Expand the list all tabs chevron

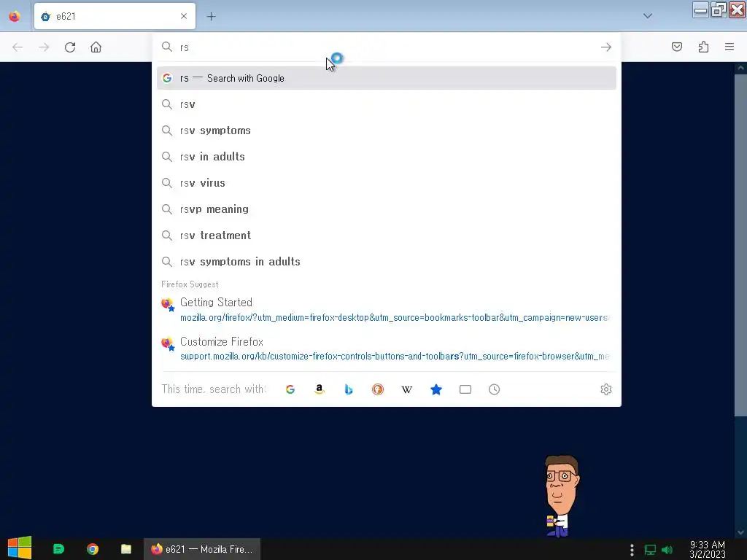(x=648, y=16)
